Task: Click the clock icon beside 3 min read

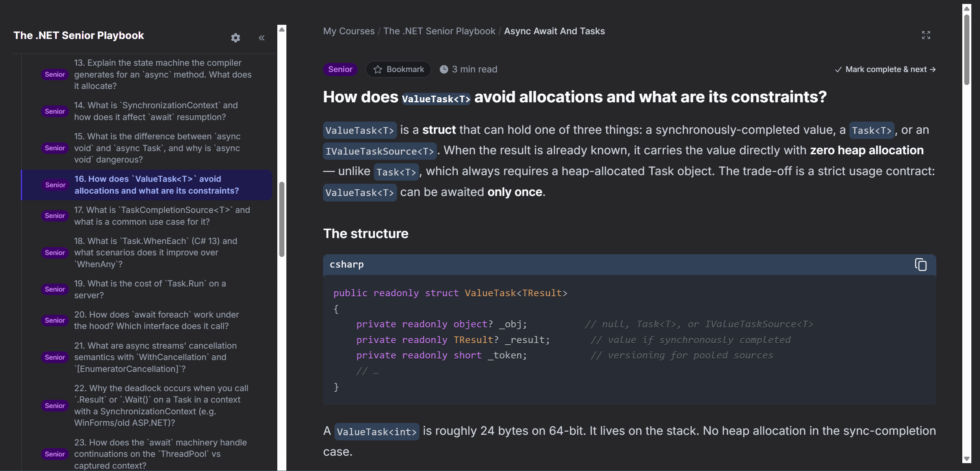Action: coord(444,69)
